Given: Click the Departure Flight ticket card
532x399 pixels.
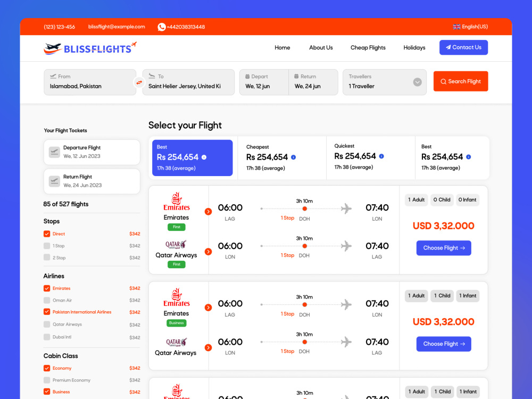Looking at the screenshot, I should [x=92, y=152].
